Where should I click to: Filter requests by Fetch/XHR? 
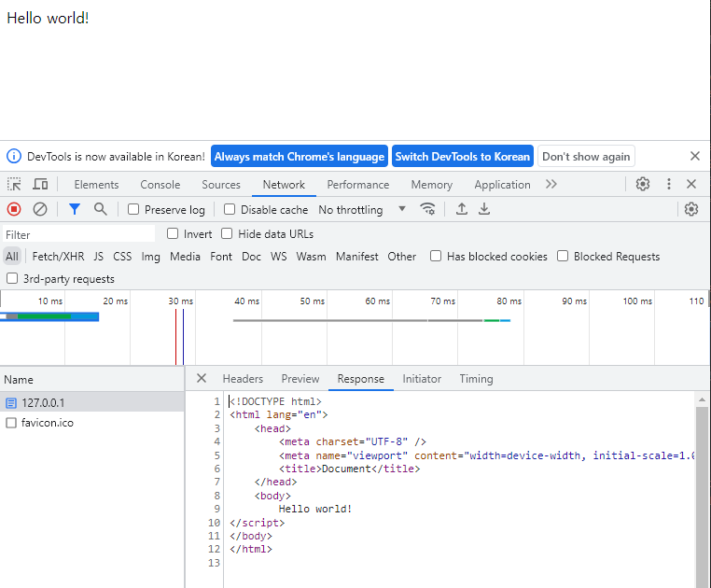(x=58, y=257)
